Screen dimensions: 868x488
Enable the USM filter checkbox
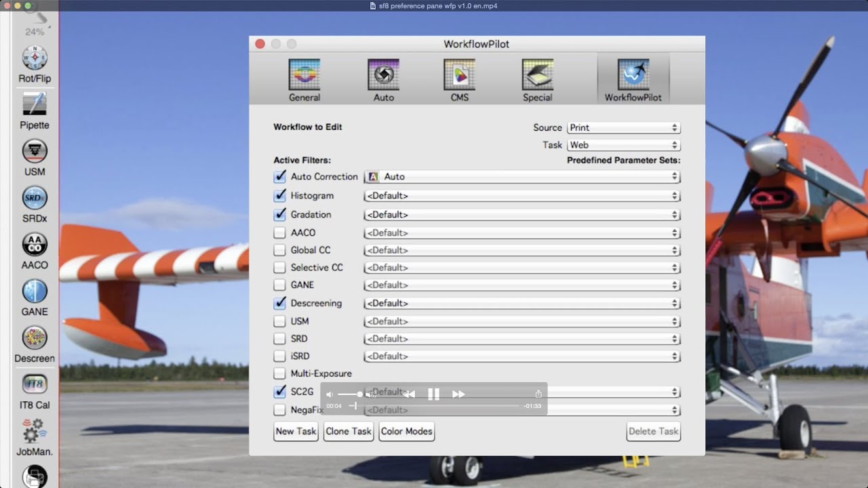click(279, 321)
